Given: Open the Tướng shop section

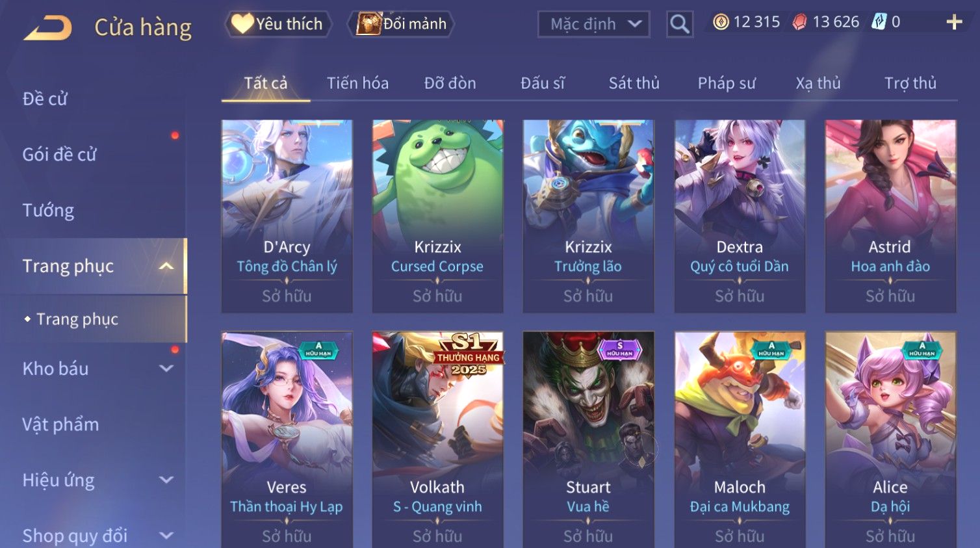Looking at the screenshot, I should 48,211.
